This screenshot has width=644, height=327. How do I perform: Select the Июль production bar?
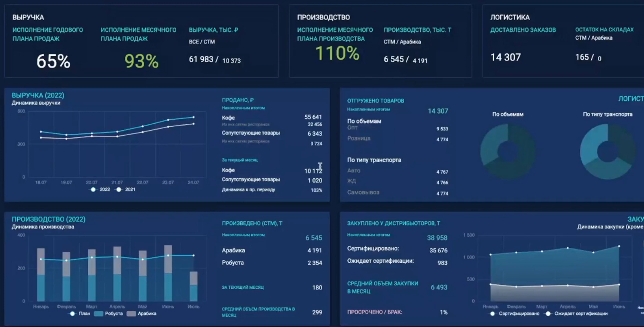pyautogui.click(x=194, y=287)
